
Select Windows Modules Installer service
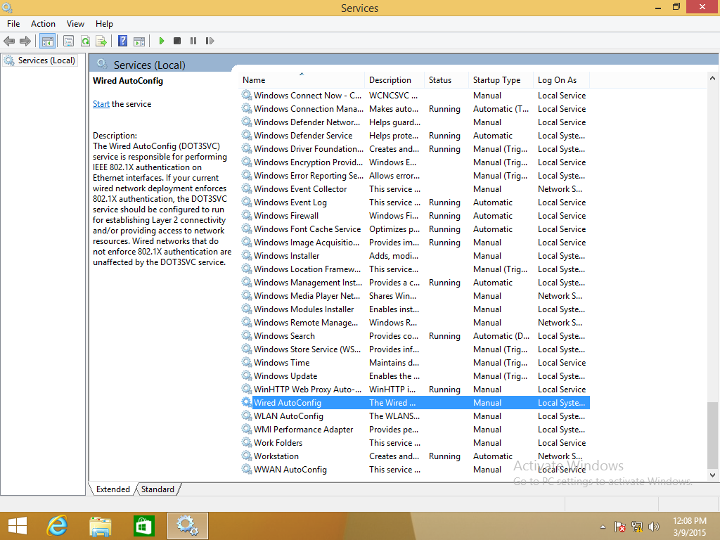415,309
